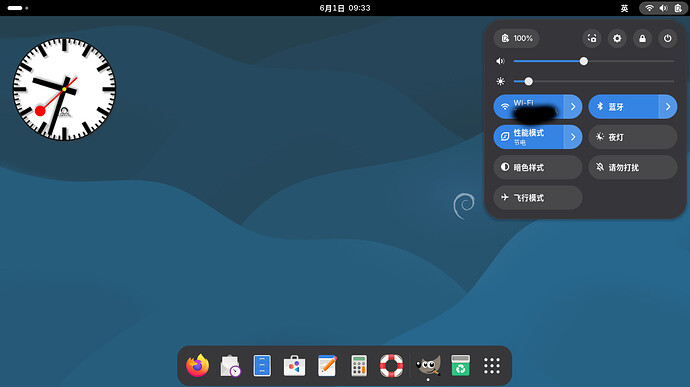Take a screenshot via quick settings icon

(592, 38)
